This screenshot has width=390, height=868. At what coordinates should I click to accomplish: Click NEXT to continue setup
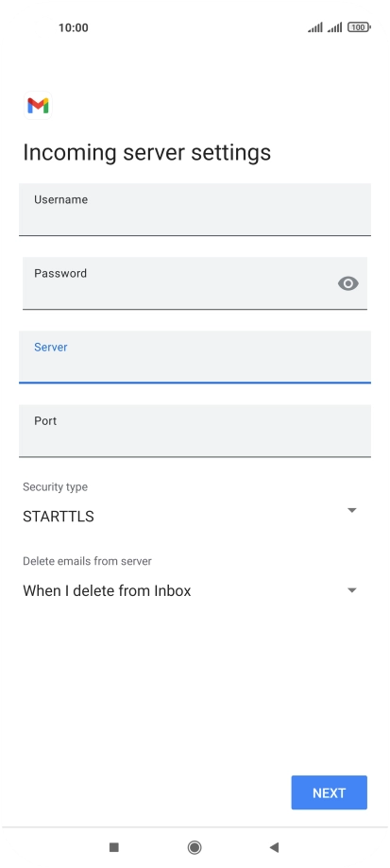click(330, 792)
